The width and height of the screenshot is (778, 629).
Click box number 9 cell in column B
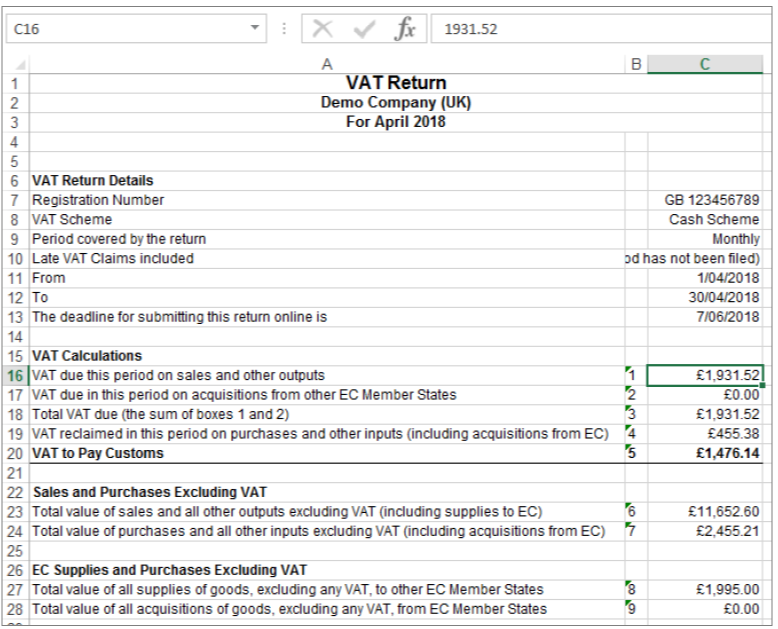[x=636, y=609]
